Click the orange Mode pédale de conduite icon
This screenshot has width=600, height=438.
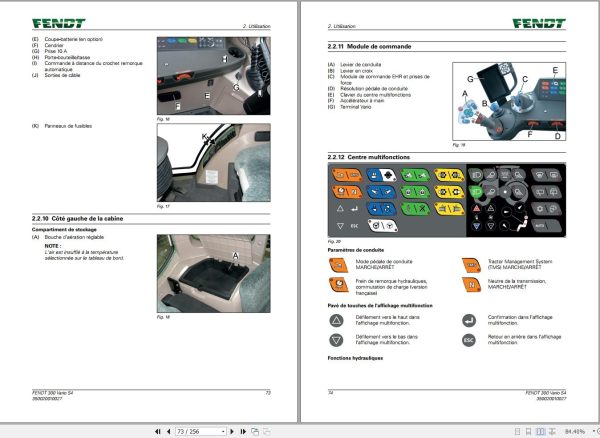click(338, 265)
